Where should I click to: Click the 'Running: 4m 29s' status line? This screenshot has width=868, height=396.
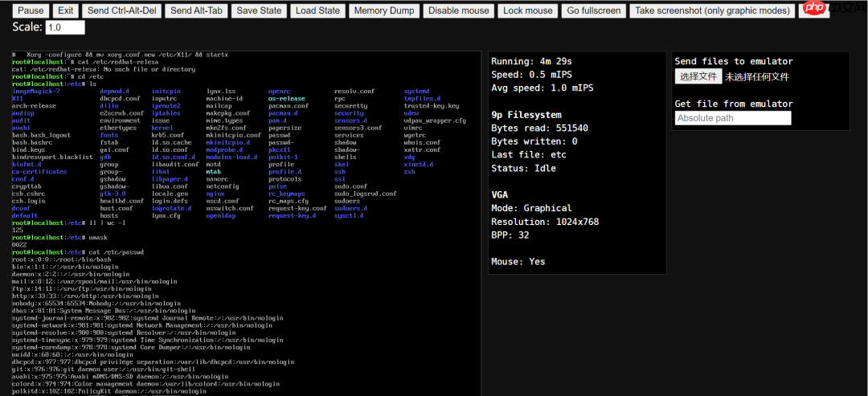click(531, 61)
